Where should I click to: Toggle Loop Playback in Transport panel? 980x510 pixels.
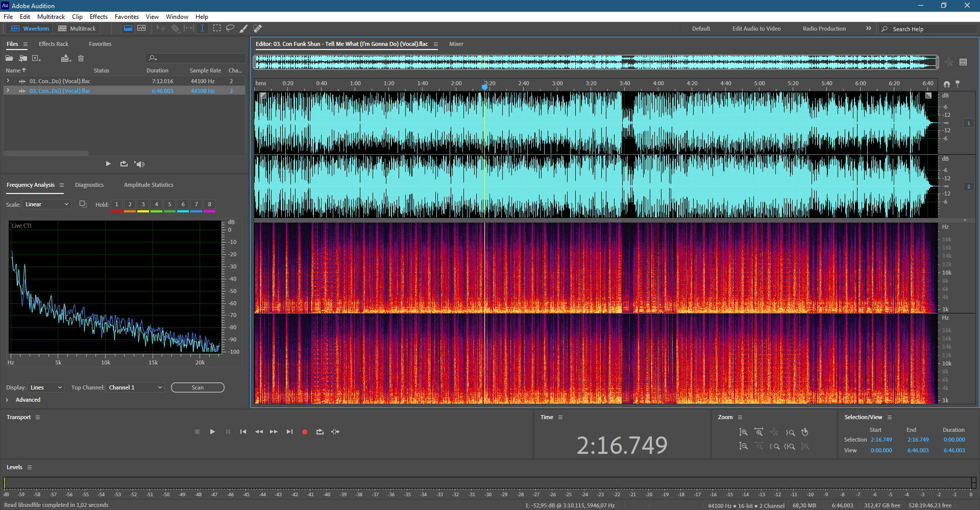(x=320, y=432)
